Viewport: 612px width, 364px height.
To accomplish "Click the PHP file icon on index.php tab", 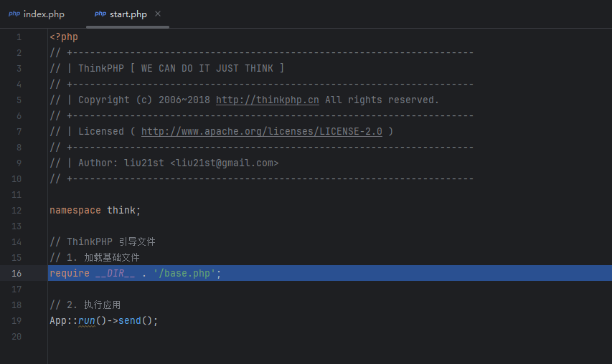I will tap(14, 14).
